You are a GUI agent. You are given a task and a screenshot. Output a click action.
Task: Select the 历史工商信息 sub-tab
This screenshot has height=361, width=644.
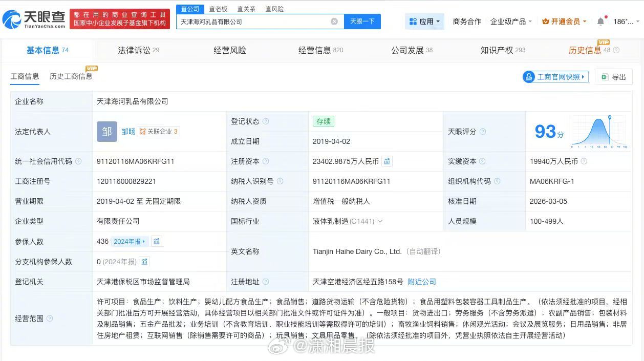(71, 76)
